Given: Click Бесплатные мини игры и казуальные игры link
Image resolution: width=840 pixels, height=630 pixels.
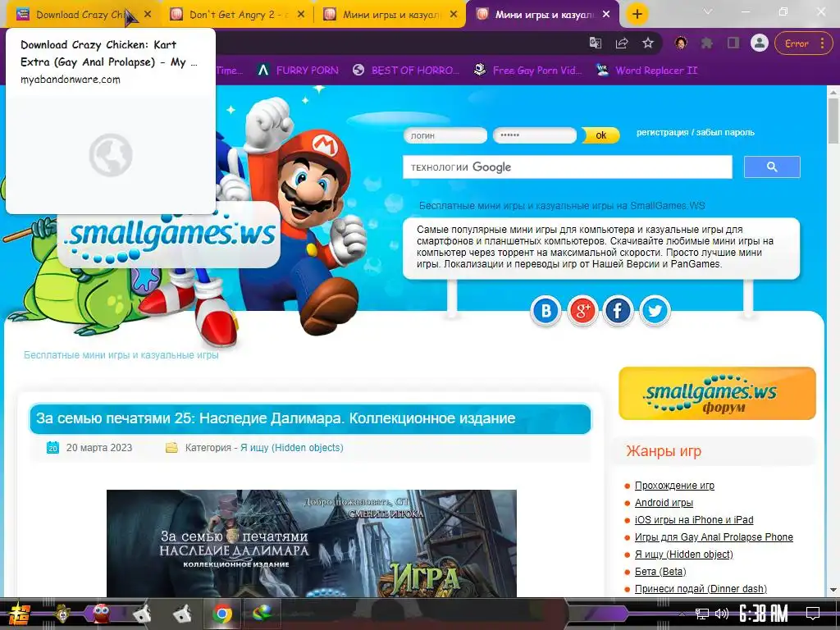Looking at the screenshot, I should [121, 355].
